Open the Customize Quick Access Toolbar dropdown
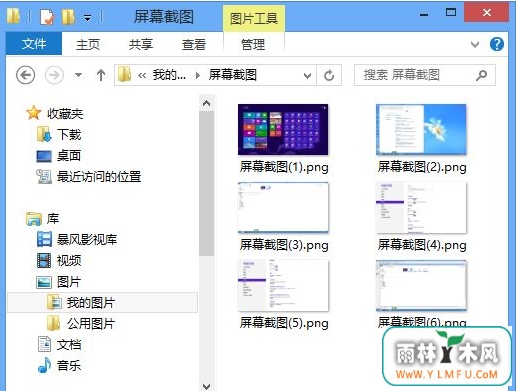517x391 pixels. click(87, 18)
